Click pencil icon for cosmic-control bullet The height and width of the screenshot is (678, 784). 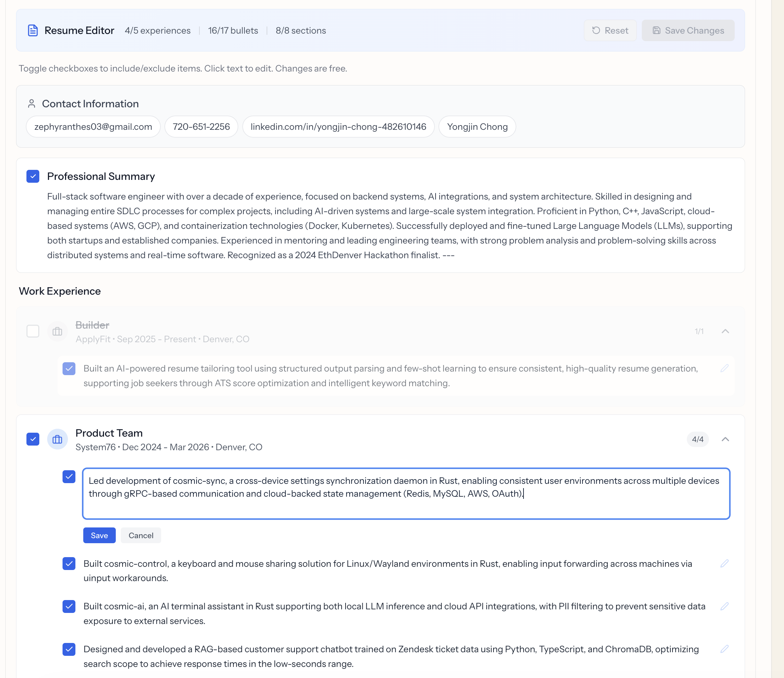pos(724,563)
